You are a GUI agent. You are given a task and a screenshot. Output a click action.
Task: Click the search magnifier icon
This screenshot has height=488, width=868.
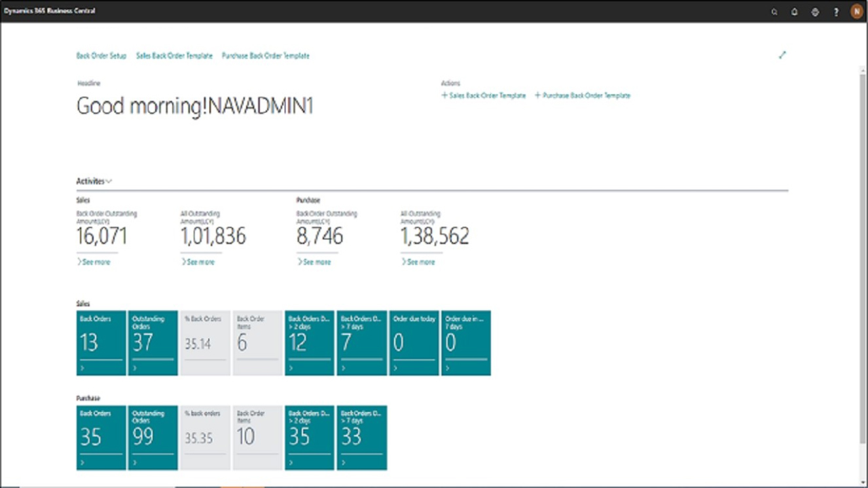click(774, 12)
